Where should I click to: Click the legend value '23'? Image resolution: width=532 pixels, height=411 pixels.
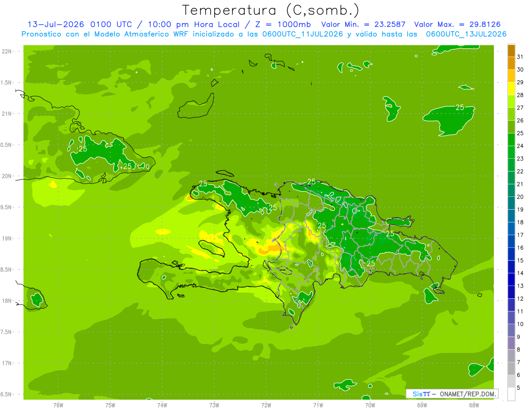pos(520,159)
